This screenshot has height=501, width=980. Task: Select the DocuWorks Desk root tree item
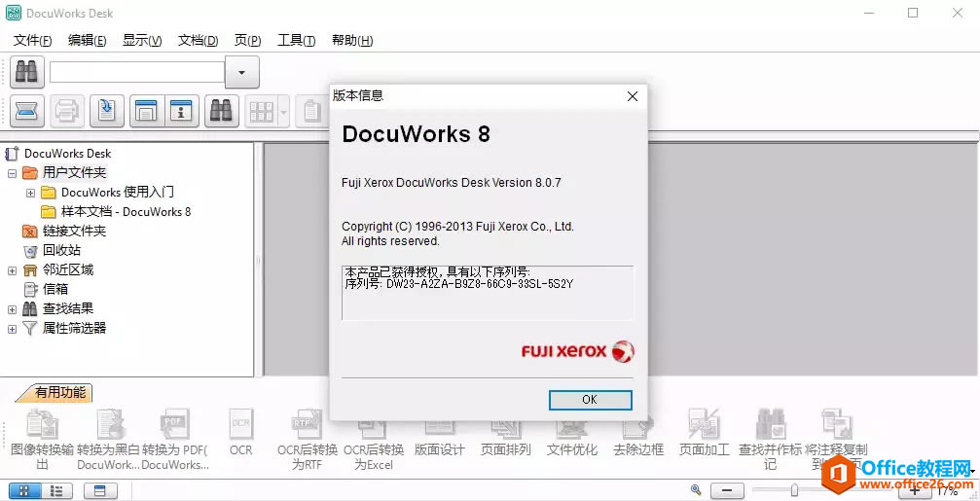[x=67, y=154]
